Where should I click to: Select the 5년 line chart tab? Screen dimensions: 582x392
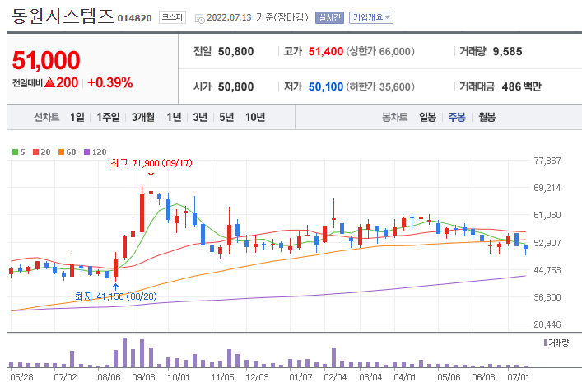point(226,117)
